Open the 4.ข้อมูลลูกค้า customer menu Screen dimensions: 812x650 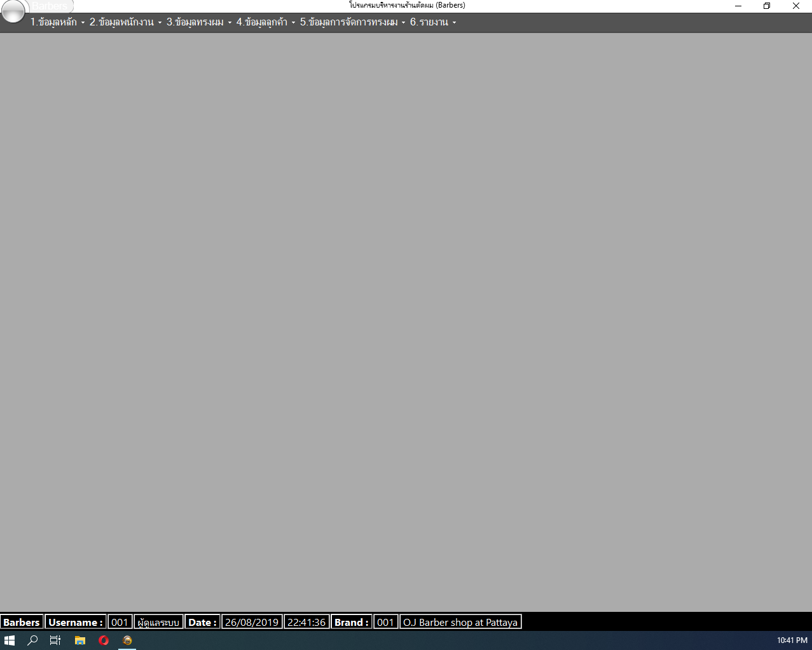click(x=265, y=22)
